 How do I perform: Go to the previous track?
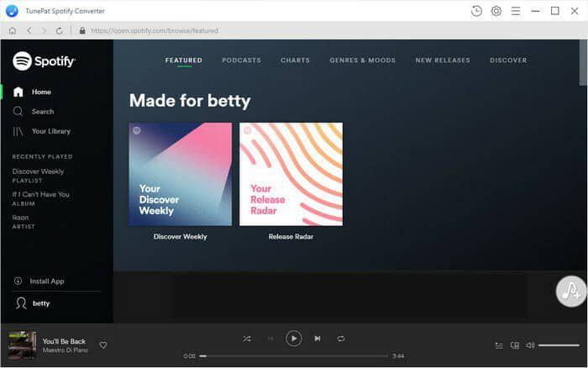tap(270, 339)
